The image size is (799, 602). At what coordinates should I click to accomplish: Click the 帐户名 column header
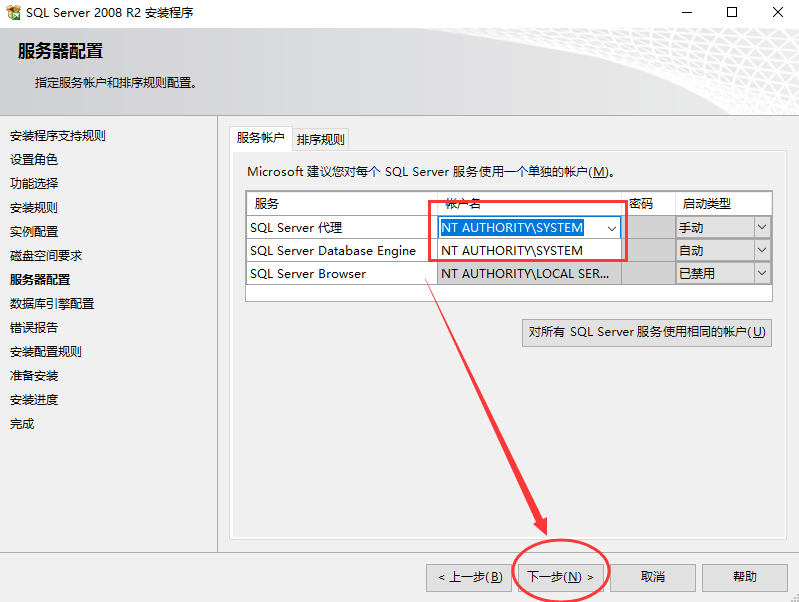[529, 204]
